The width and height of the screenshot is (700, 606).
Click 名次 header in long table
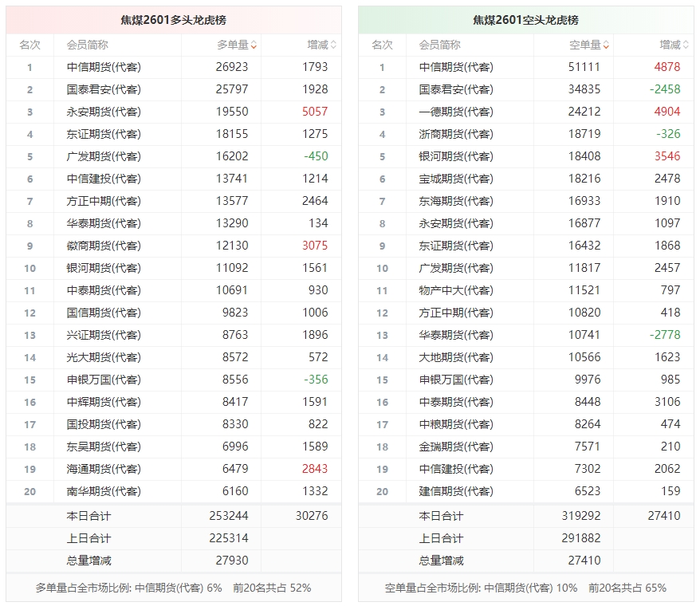[x=30, y=45]
